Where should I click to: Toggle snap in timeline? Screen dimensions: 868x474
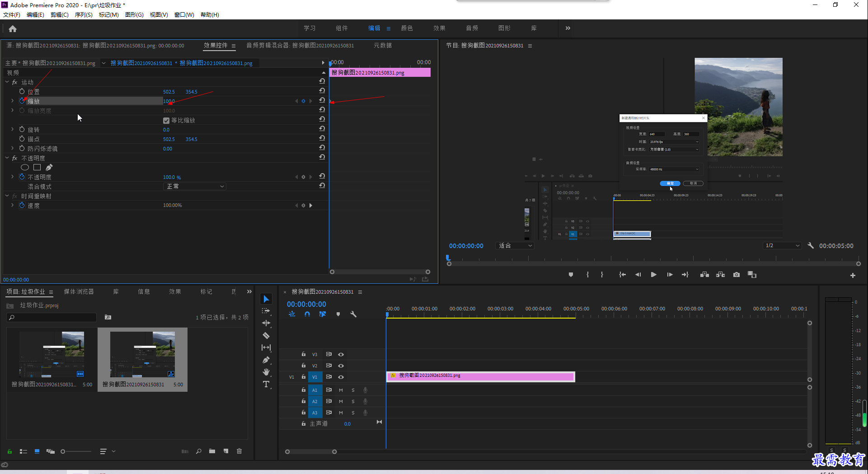pos(307,314)
